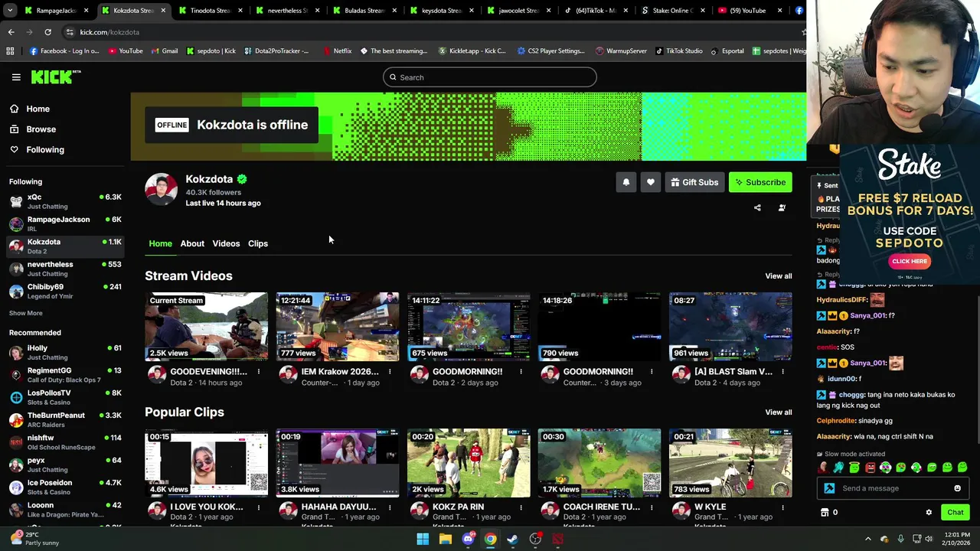Open options for Counter-Strike GOODMORNING video
Screen dimensions: 980x551
652,372
